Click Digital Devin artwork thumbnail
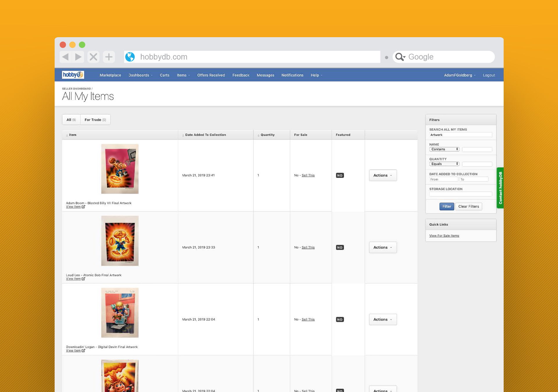 (x=120, y=313)
